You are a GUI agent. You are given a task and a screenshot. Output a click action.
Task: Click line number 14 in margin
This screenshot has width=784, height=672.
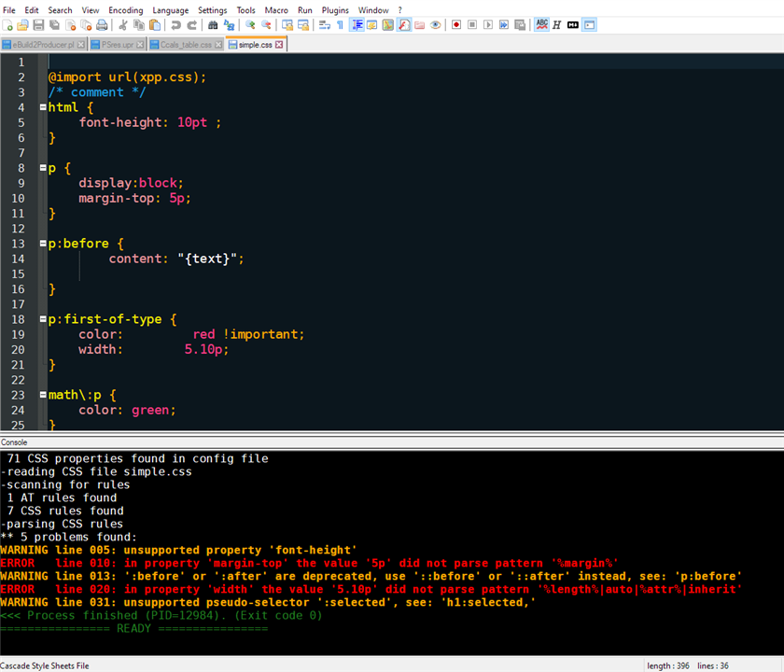(18, 259)
